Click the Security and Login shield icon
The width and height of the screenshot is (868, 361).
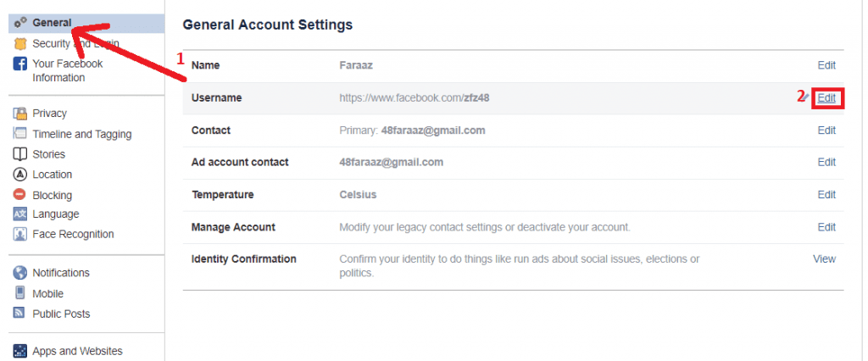click(x=20, y=43)
